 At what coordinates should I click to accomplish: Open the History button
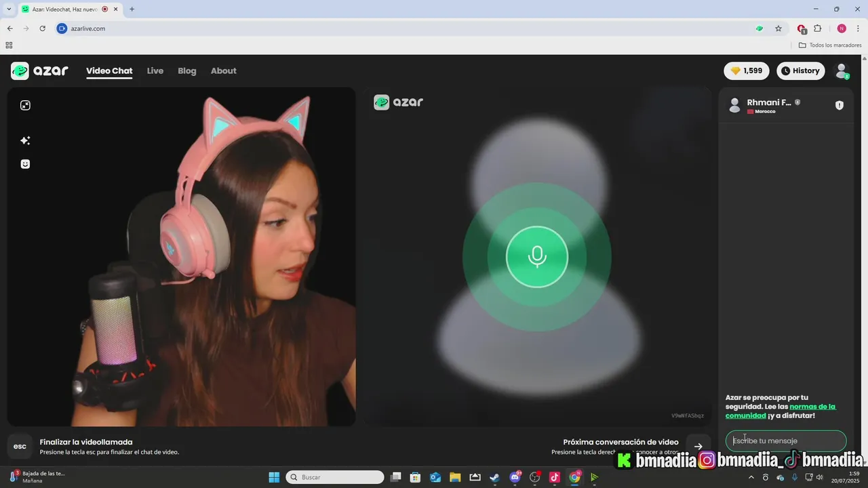pyautogui.click(x=800, y=70)
